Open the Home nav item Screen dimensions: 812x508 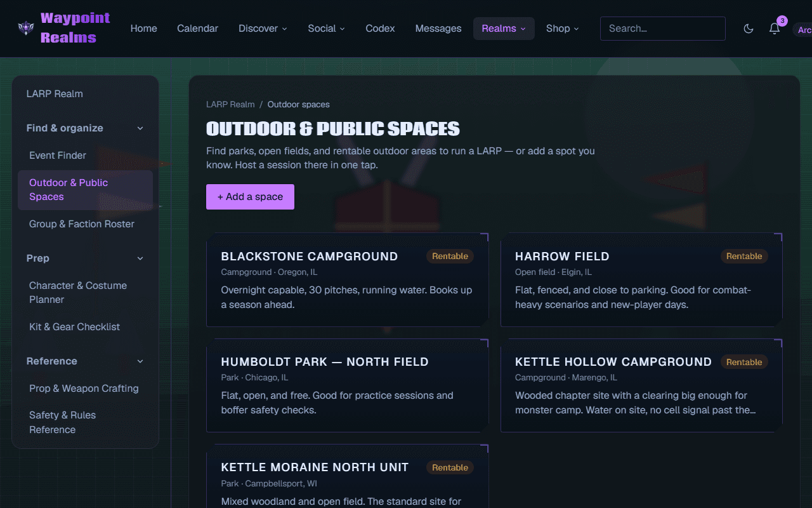(144, 29)
